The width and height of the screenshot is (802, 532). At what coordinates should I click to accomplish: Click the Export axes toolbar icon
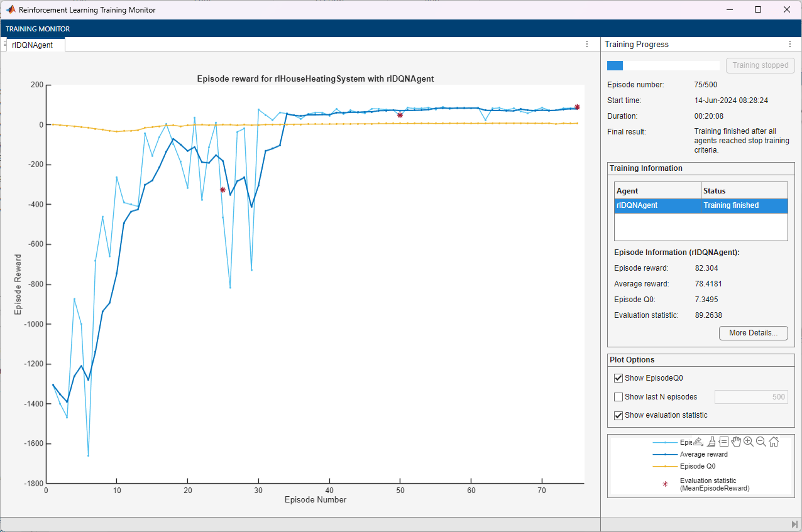[x=698, y=442]
